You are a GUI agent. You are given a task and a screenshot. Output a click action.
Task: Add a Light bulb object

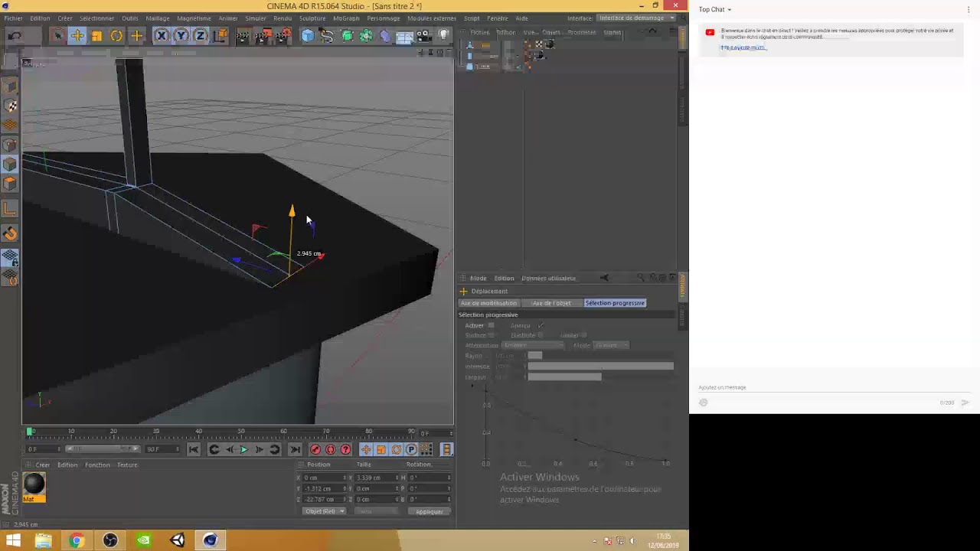click(444, 35)
